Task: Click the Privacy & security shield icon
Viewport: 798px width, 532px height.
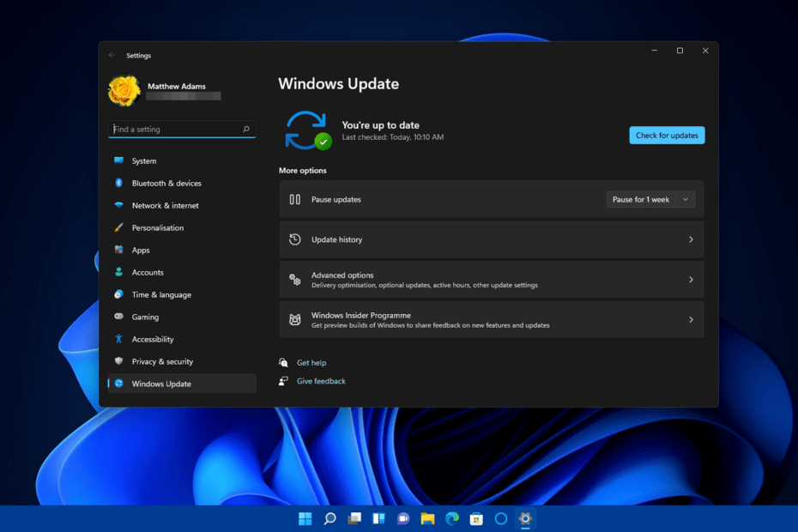Action: coord(118,361)
